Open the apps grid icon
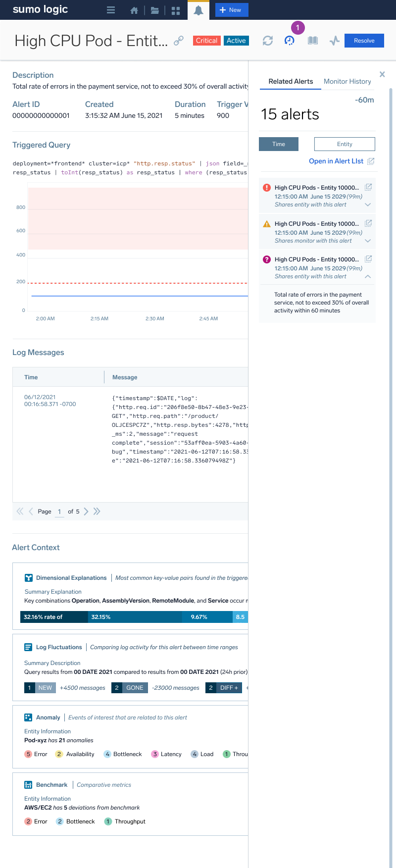Viewport: 396px width, 868px height. [176, 10]
